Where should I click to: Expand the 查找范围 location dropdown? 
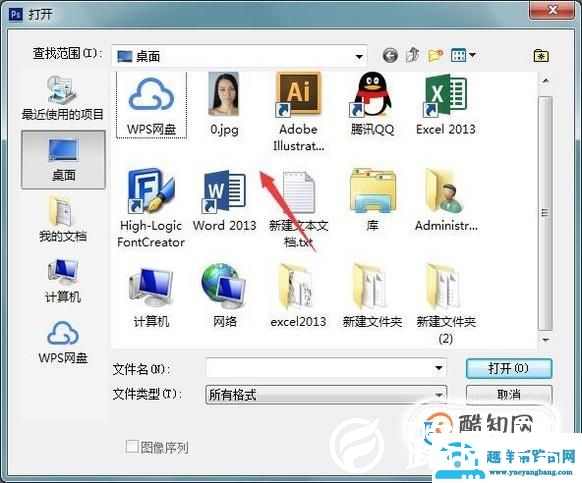(x=359, y=57)
